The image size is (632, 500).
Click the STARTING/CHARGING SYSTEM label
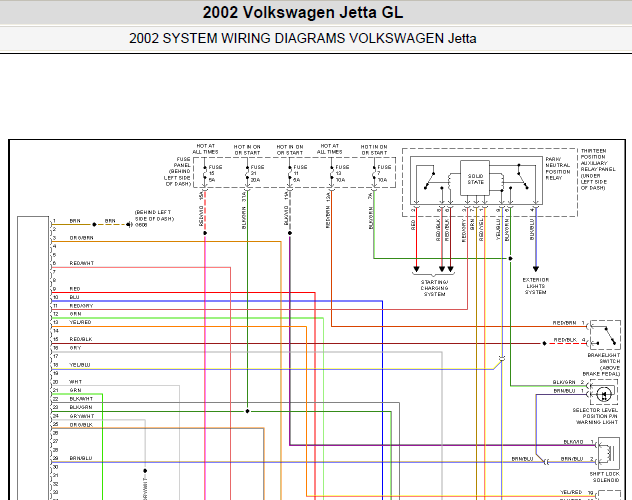[434, 288]
